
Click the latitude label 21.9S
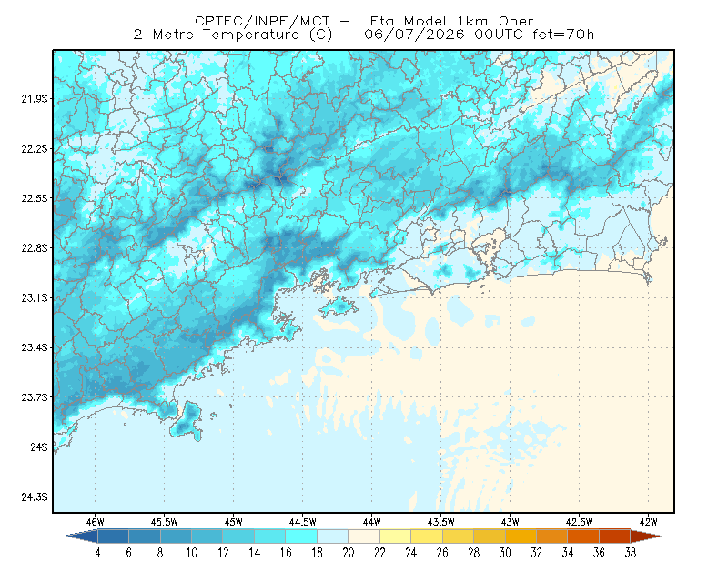tap(35, 99)
